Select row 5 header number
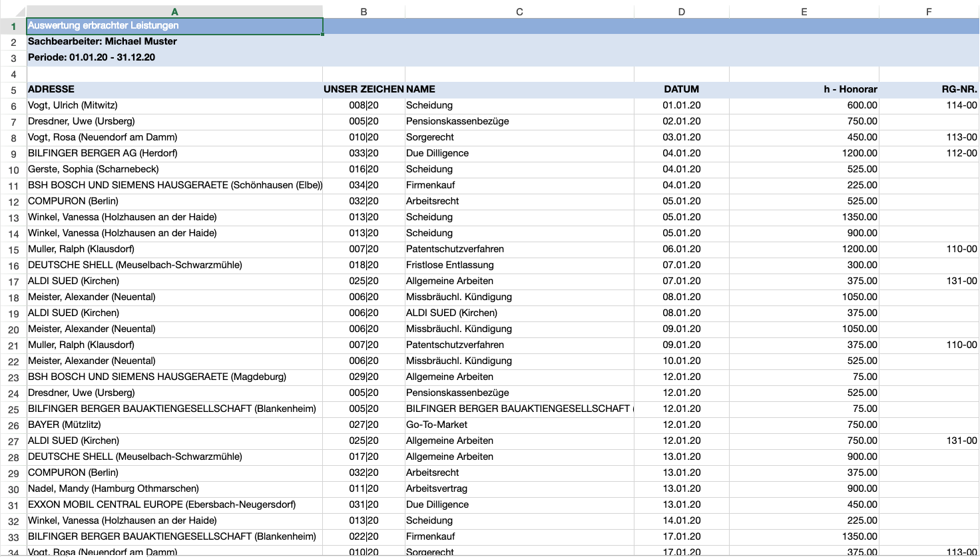 (13, 90)
